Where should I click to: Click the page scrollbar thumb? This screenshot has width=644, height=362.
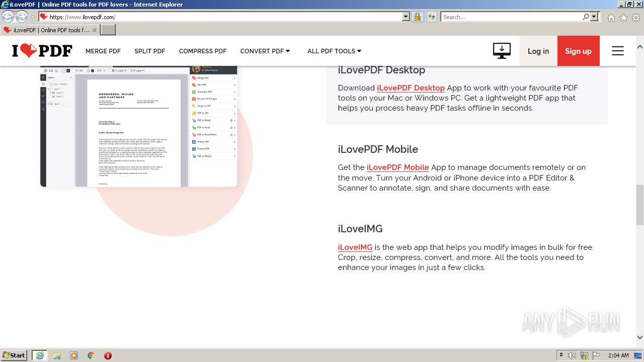click(x=639, y=205)
